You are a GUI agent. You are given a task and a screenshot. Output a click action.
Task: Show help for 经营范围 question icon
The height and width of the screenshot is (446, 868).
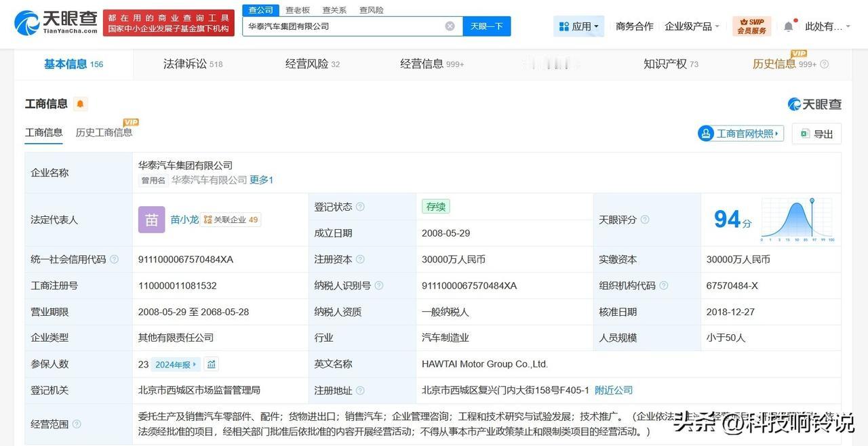tap(77, 424)
